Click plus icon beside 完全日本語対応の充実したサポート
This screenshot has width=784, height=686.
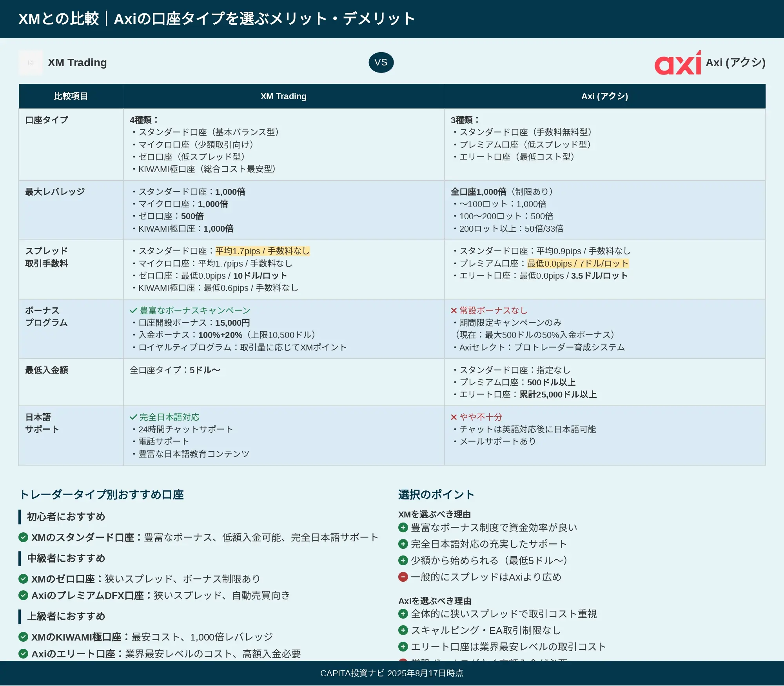click(403, 544)
